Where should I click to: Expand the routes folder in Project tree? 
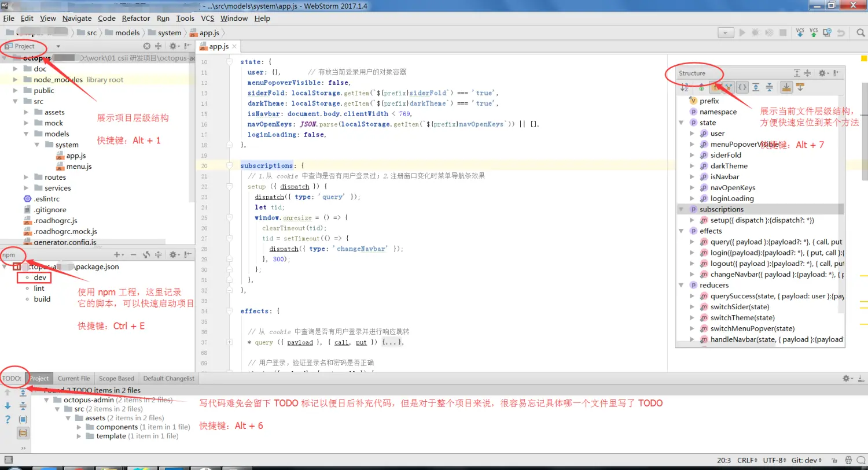(x=26, y=177)
